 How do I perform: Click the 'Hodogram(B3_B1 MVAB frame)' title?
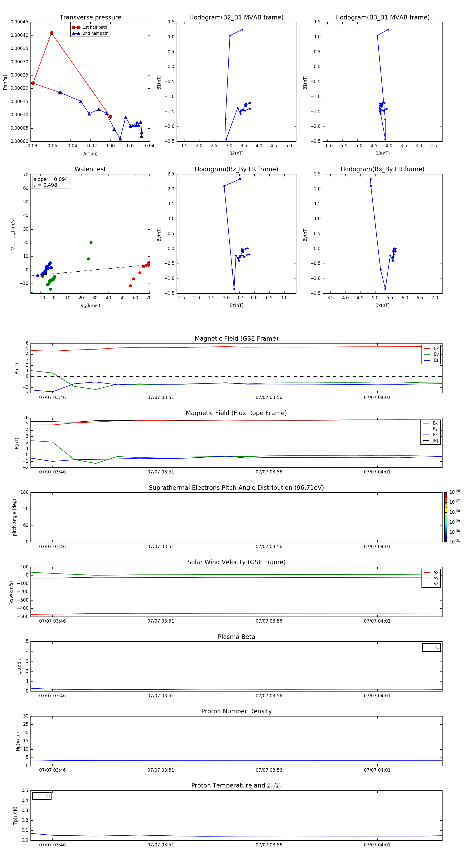click(382, 18)
